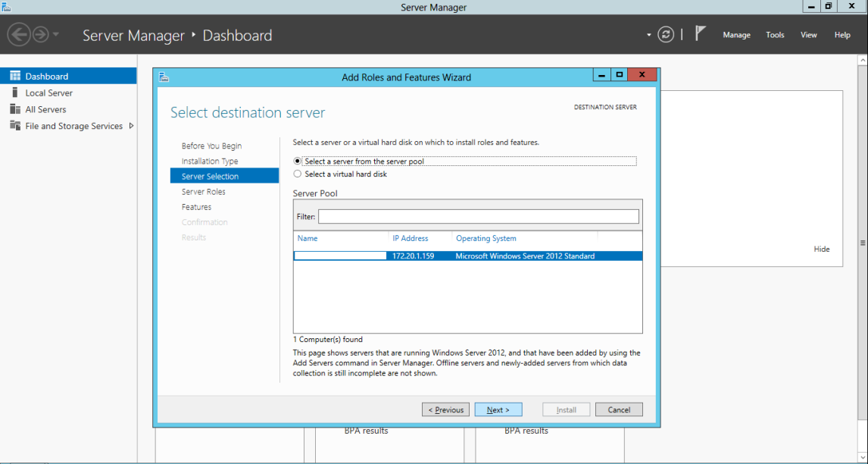Choose 'Select a server from the server pool'
Viewport: 868px width, 464px height.
coord(297,161)
